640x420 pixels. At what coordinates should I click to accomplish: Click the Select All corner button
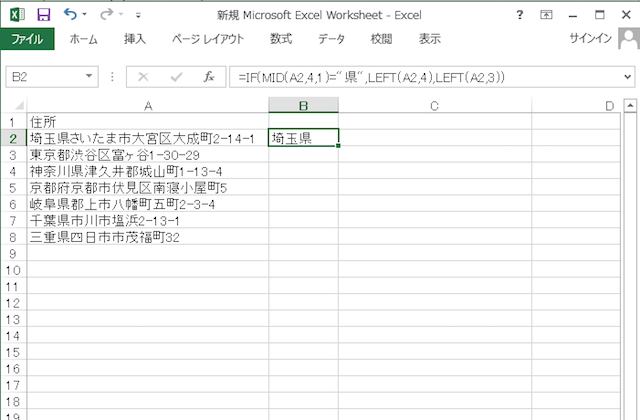click(x=13, y=105)
